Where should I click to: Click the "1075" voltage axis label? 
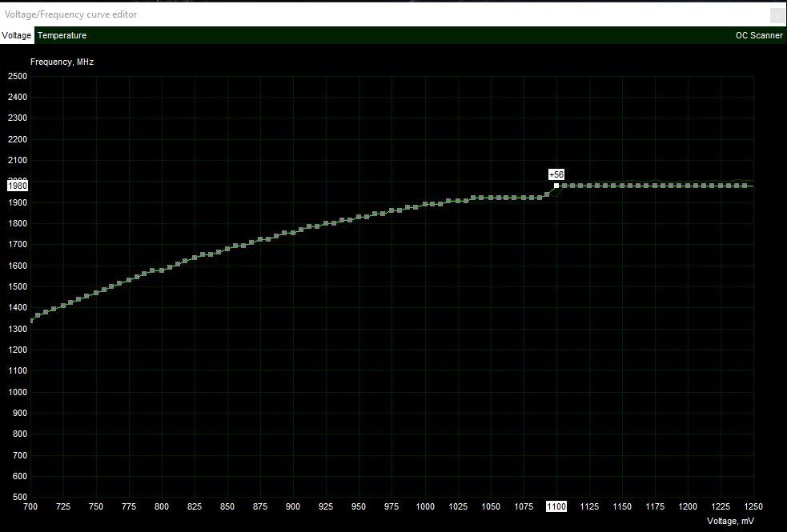click(524, 506)
